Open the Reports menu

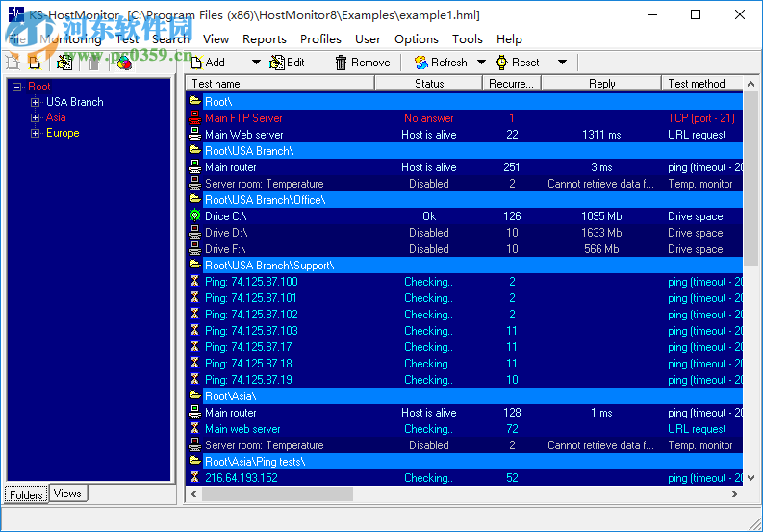click(x=264, y=39)
